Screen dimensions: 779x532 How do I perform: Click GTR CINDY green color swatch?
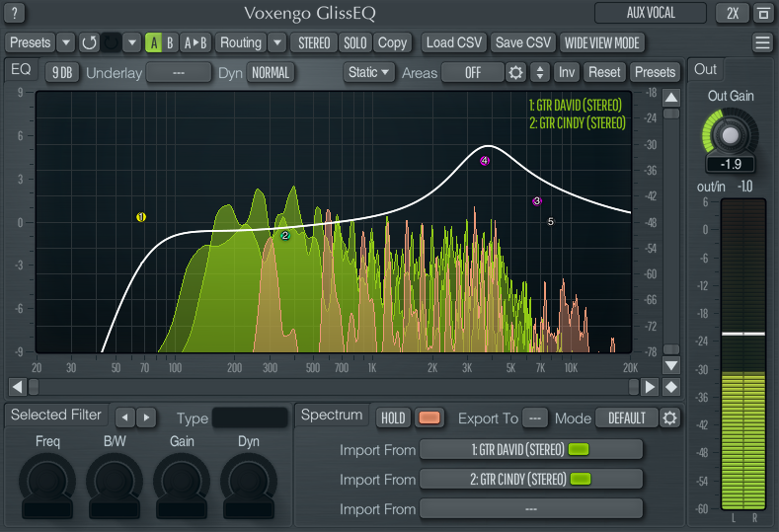click(x=581, y=480)
